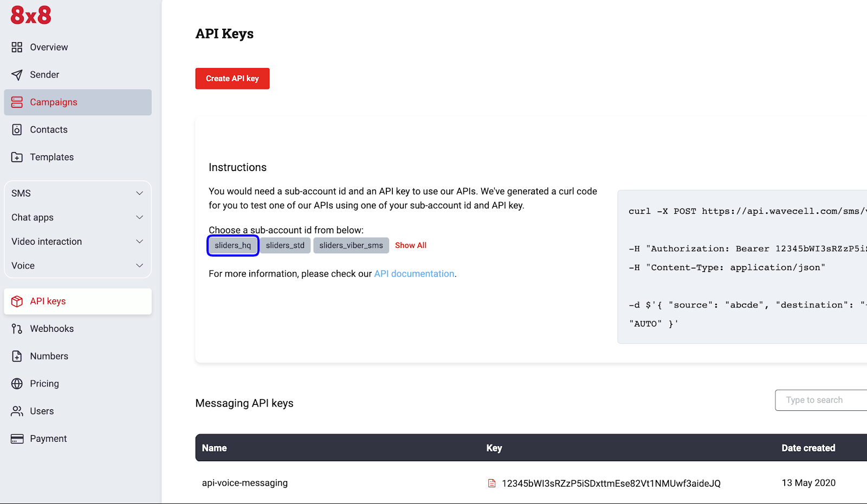
Task: Click the Payment card icon
Action: click(x=17, y=439)
